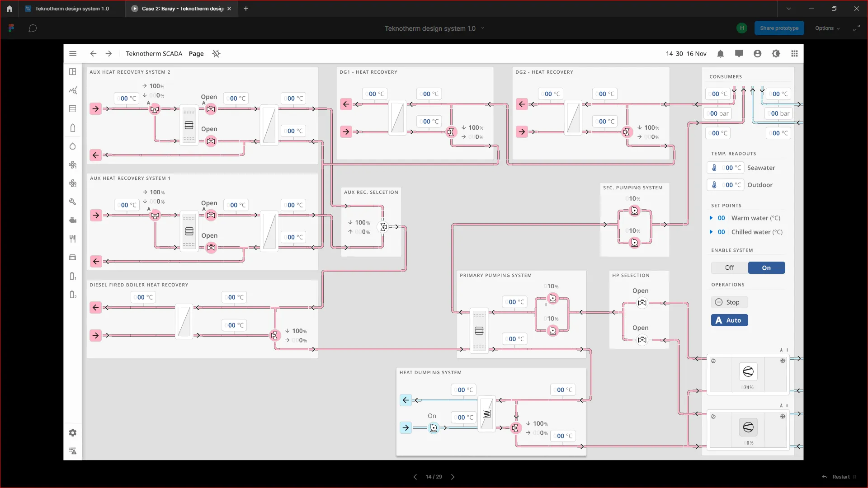Expand the Warm water set point
Screen dimensions: 868x488
point(711,218)
